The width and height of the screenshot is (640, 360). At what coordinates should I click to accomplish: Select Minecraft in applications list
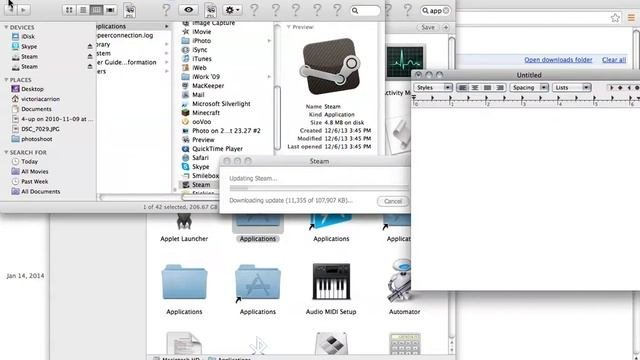coord(206,113)
